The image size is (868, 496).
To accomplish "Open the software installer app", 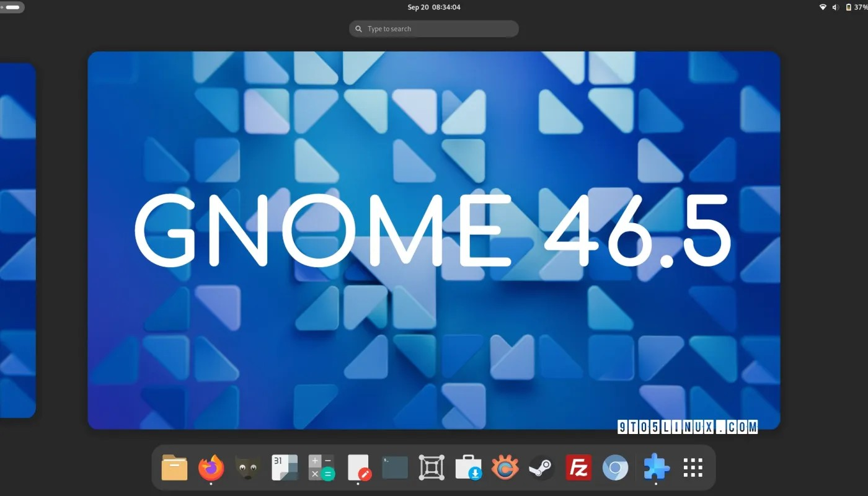I will click(468, 467).
